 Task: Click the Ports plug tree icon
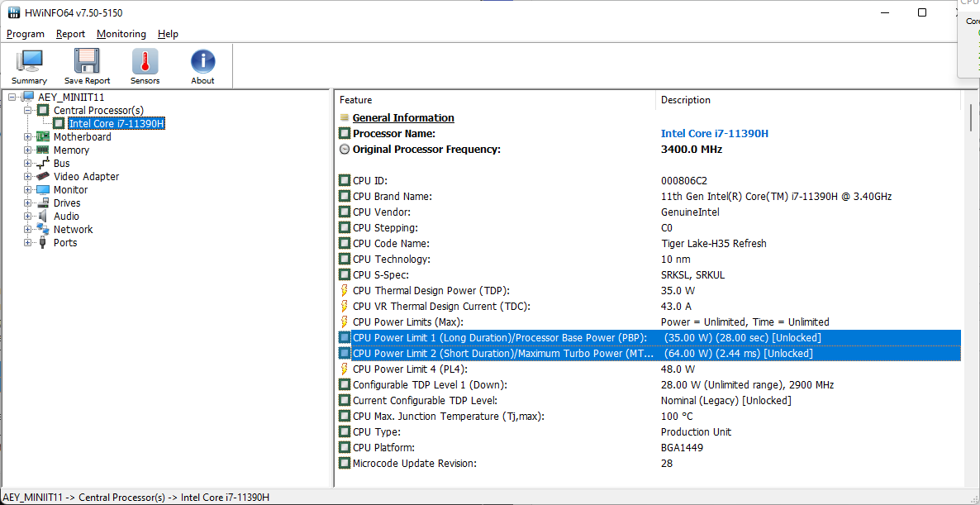pos(43,242)
